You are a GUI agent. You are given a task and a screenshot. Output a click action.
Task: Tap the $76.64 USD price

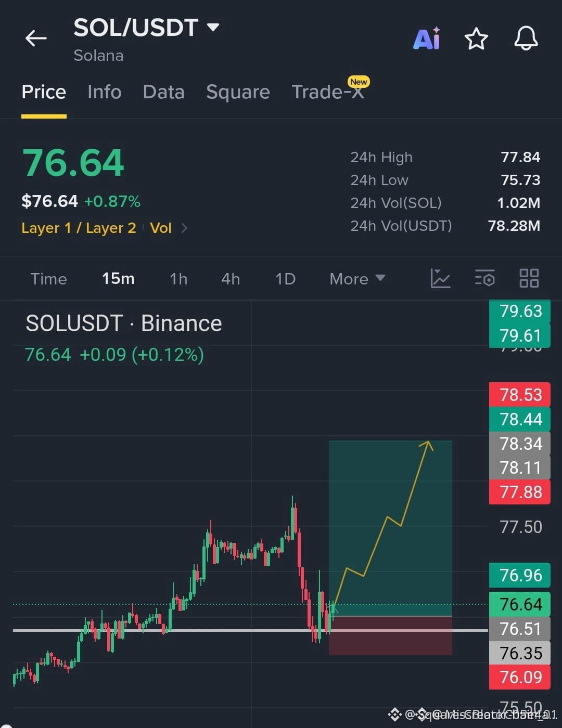click(x=49, y=201)
